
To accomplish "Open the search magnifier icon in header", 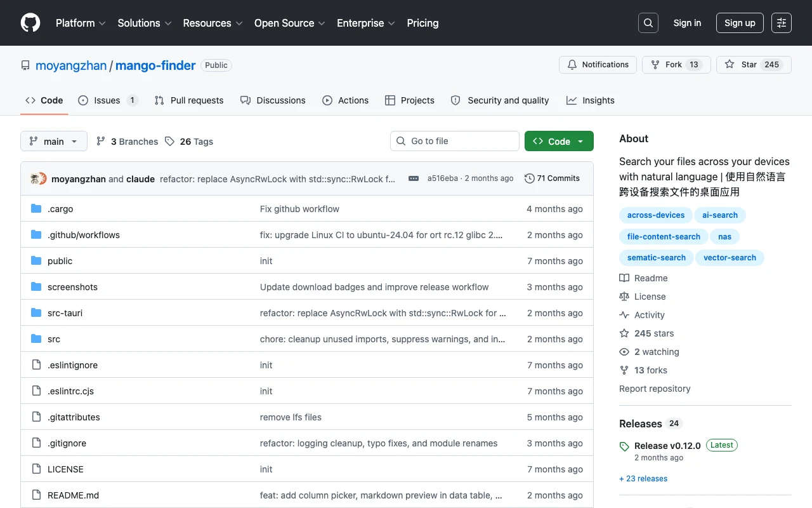I will coord(648,23).
